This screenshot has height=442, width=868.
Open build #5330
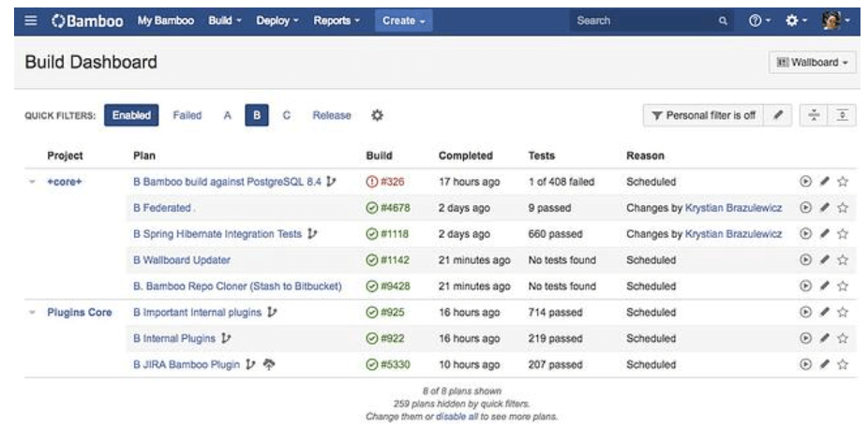396,364
